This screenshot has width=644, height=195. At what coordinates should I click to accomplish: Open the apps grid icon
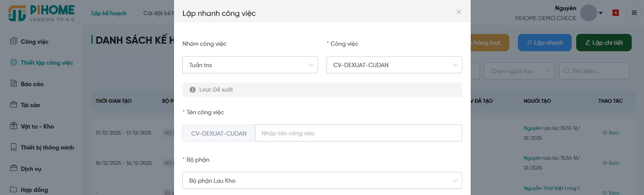pyautogui.click(x=634, y=13)
